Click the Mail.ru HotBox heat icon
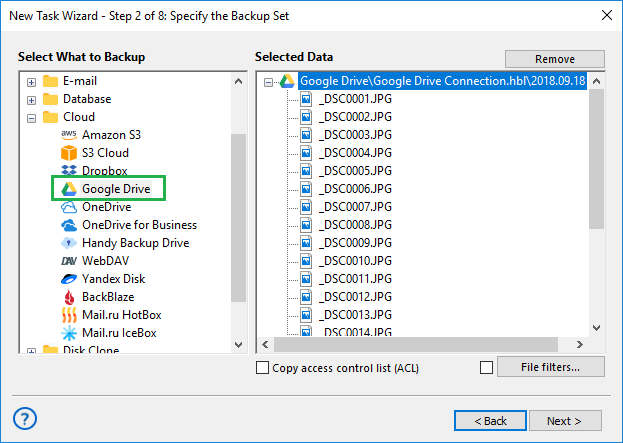This screenshot has height=443, width=623. click(69, 315)
